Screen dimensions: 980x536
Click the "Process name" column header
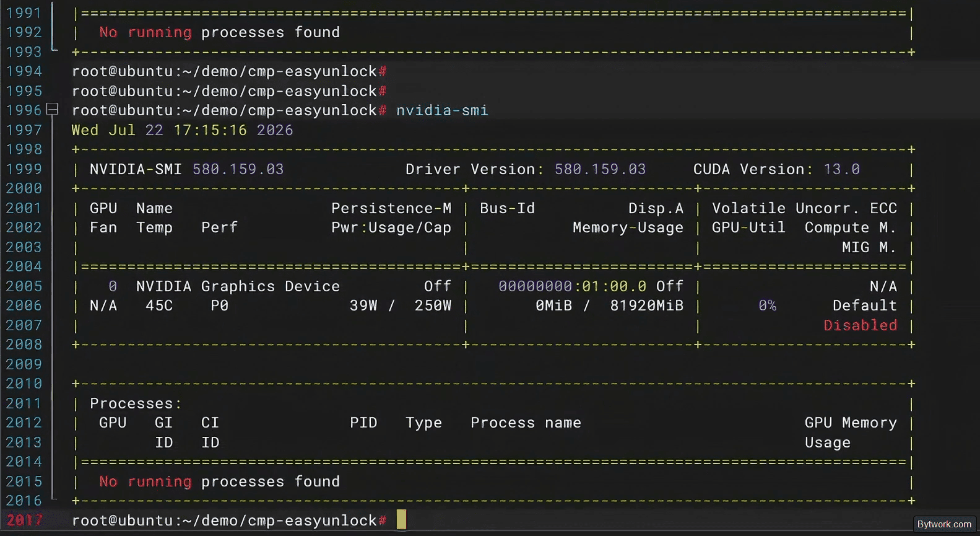point(526,423)
